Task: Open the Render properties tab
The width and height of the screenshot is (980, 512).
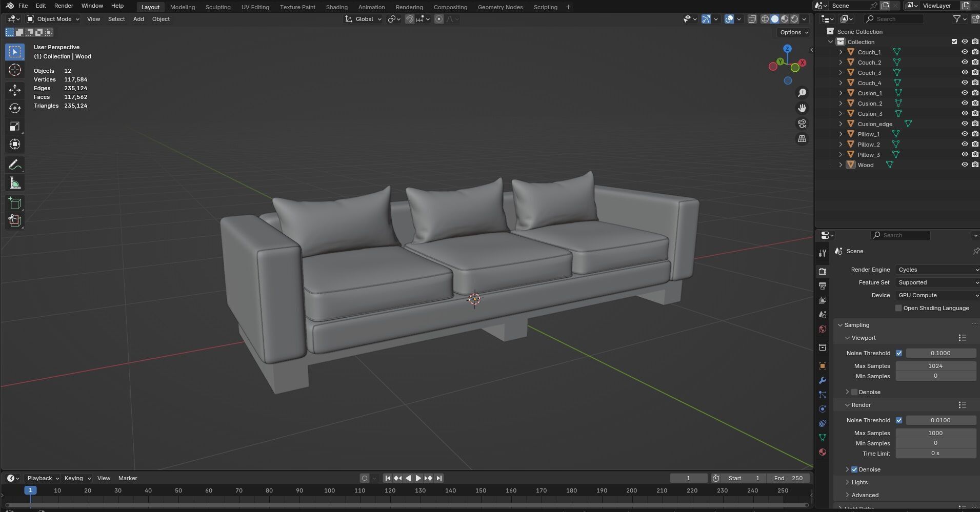Action: [823, 271]
